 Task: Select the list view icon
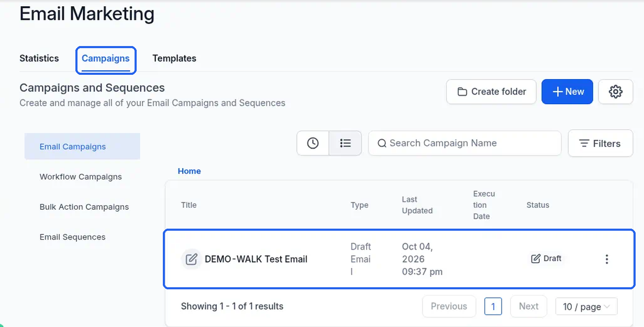[x=346, y=143]
